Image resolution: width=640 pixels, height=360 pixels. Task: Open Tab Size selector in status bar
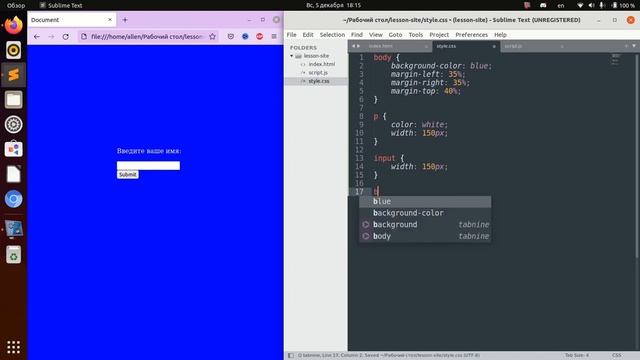pos(577,356)
